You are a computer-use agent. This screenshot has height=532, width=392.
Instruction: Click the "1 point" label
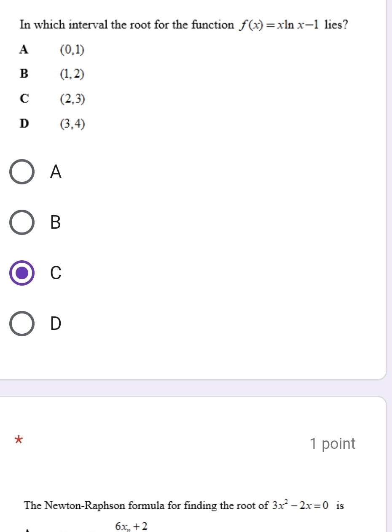coord(332,443)
